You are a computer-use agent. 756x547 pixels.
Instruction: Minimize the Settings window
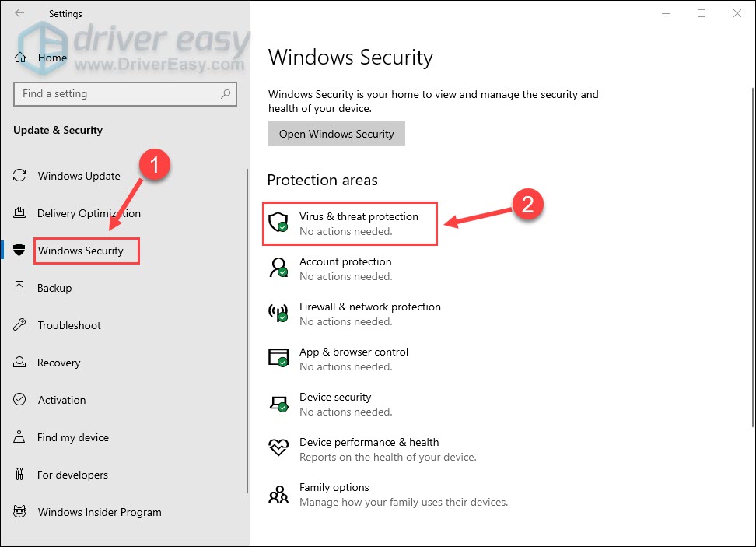coord(666,13)
